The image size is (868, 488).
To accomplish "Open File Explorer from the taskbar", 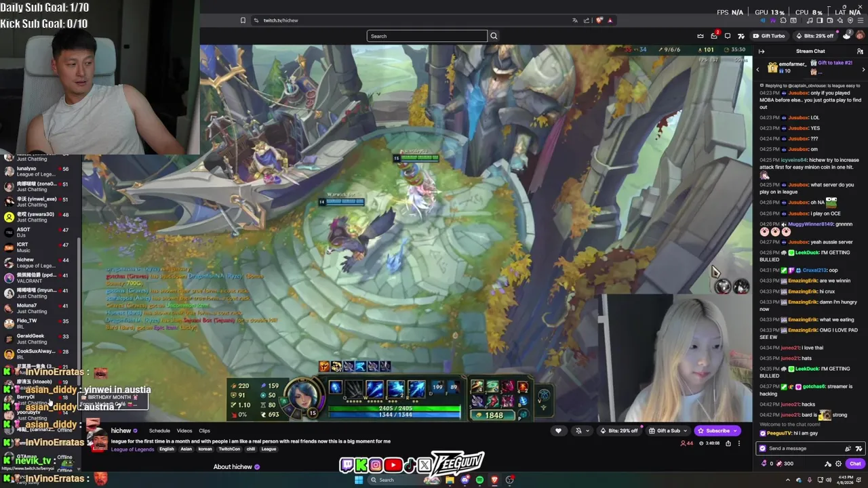I will (x=450, y=480).
